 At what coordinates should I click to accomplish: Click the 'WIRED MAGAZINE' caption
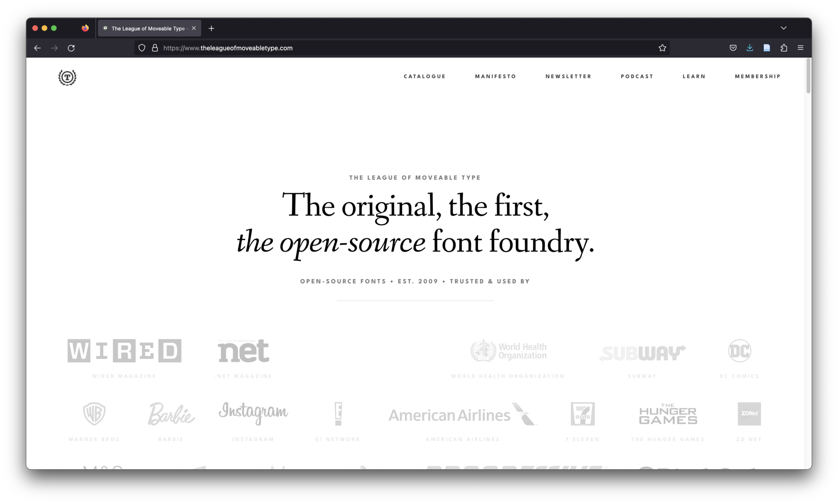point(124,376)
